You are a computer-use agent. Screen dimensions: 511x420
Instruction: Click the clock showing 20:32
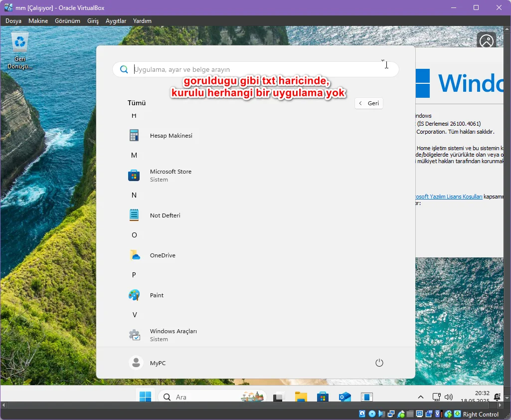point(482,393)
